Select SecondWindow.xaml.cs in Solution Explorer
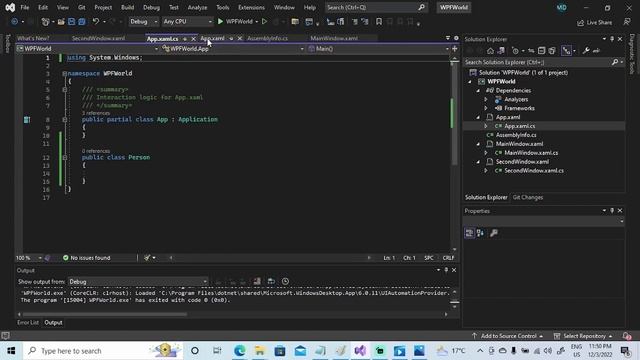 [534, 171]
